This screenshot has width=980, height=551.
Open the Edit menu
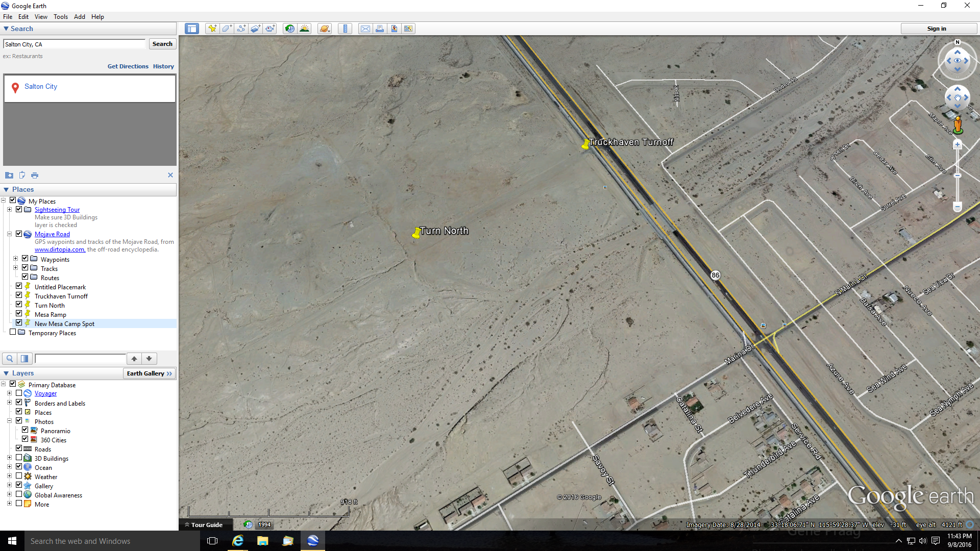(23, 16)
